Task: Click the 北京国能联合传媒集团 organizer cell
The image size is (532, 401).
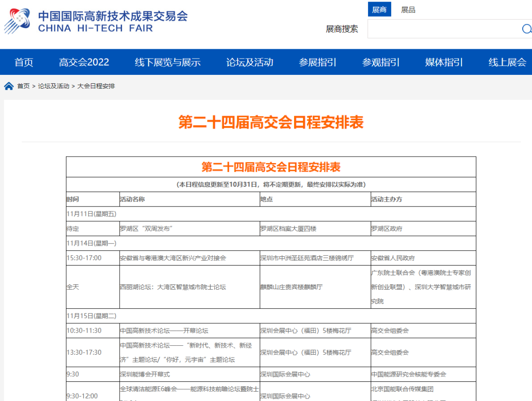Action: click(423, 392)
